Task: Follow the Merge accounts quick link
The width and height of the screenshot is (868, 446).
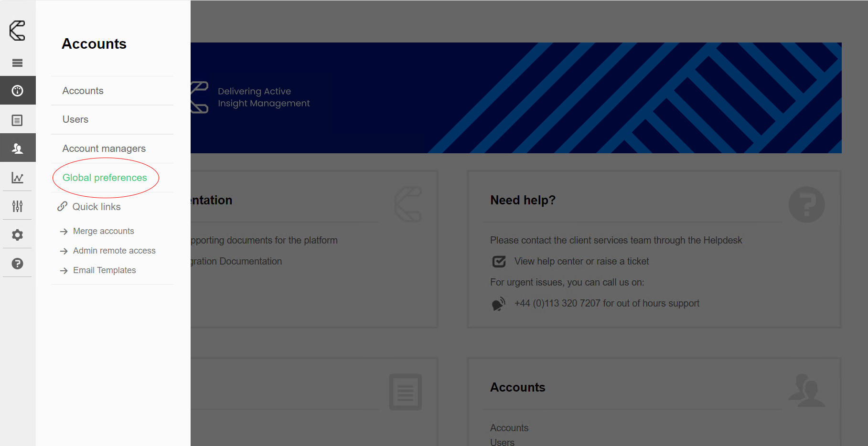Action: [x=103, y=231]
